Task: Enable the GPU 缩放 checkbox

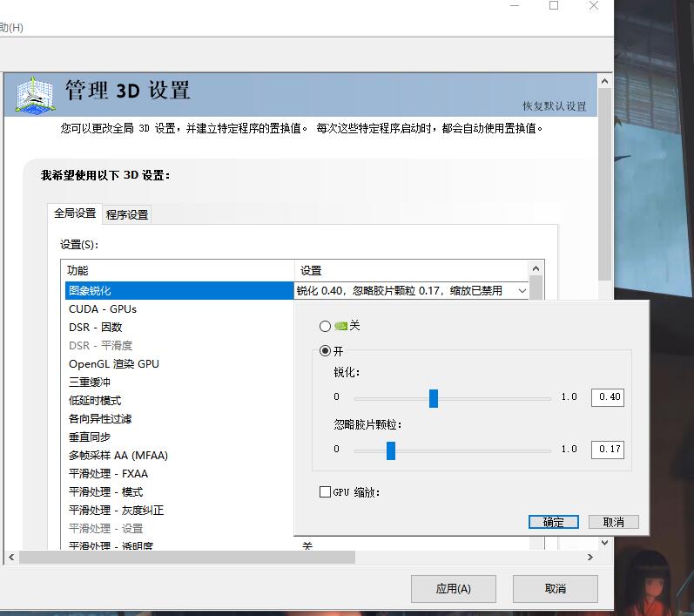Action: pos(325,492)
